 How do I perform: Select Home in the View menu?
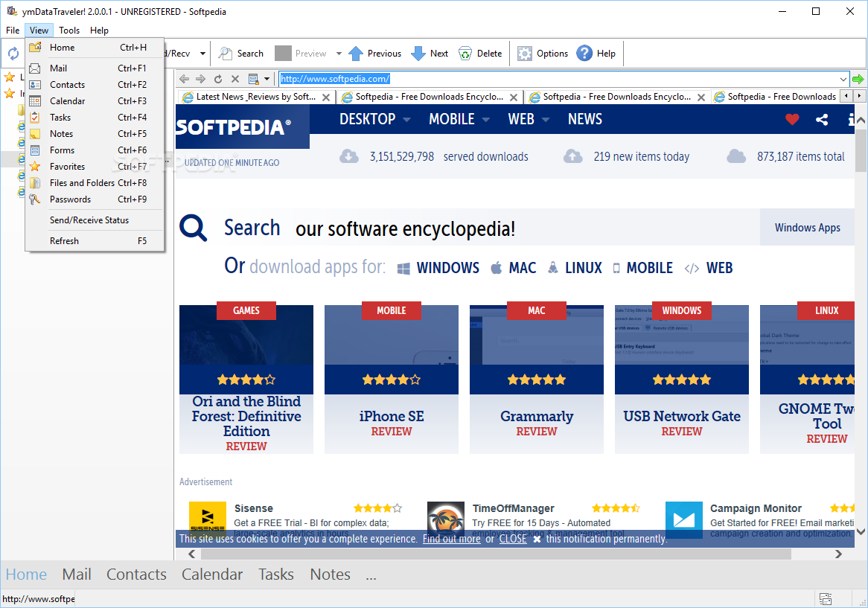(x=95, y=48)
